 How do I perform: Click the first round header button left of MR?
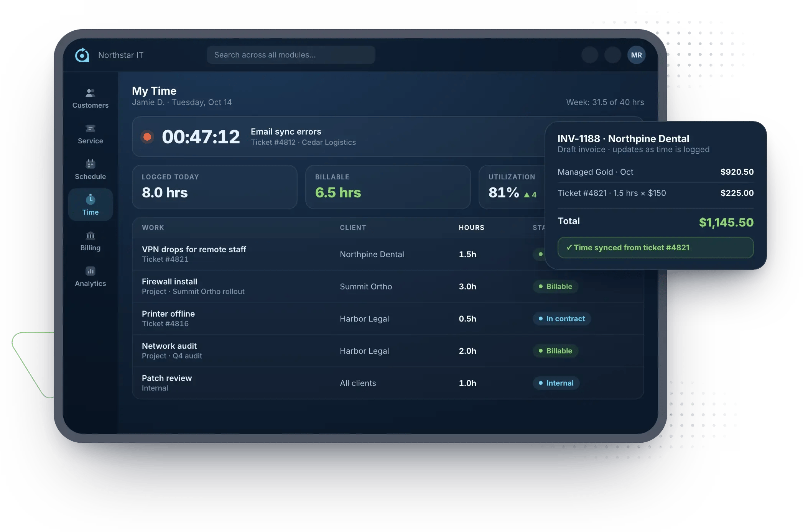tap(590, 55)
